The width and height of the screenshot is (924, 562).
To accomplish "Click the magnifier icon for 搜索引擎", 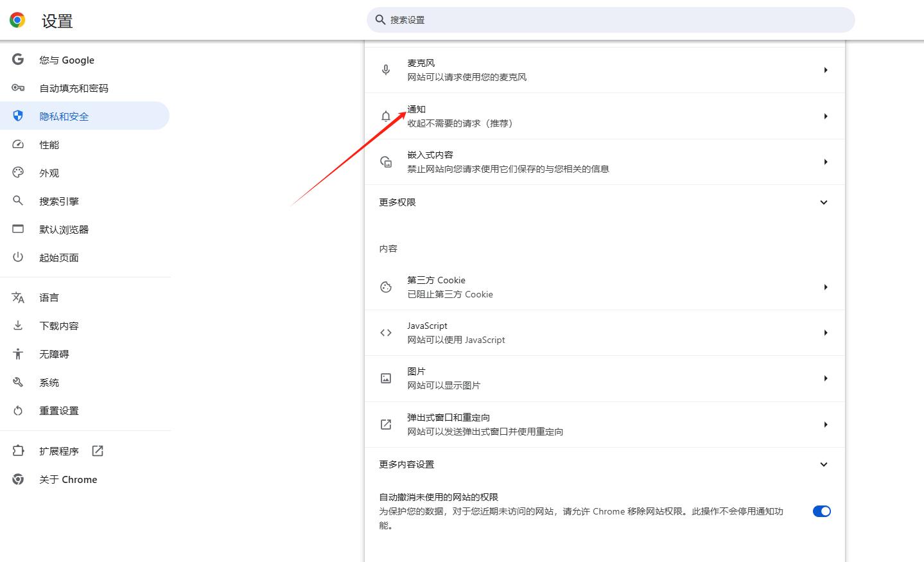I will tap(18, 201).
